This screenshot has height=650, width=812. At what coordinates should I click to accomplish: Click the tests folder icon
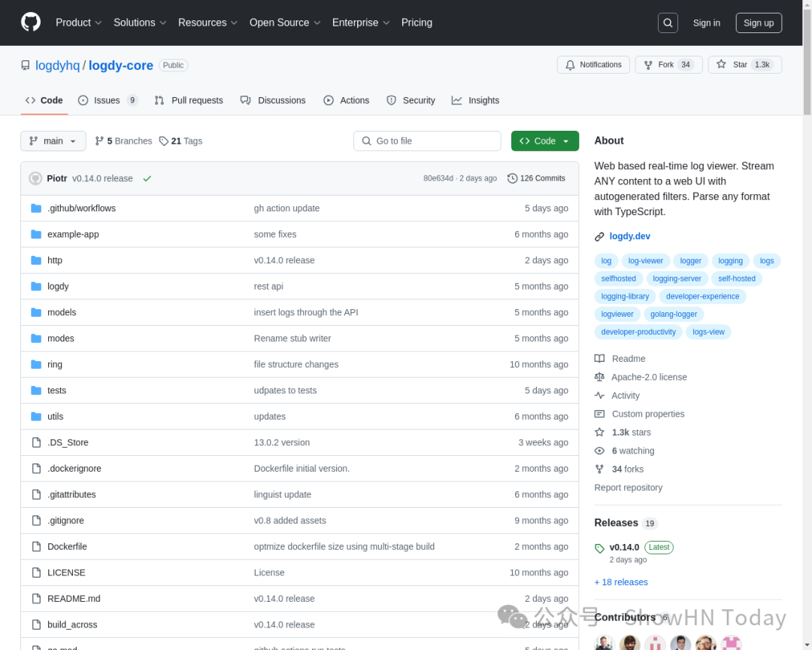pyautogui.click(x=36, y=390)
